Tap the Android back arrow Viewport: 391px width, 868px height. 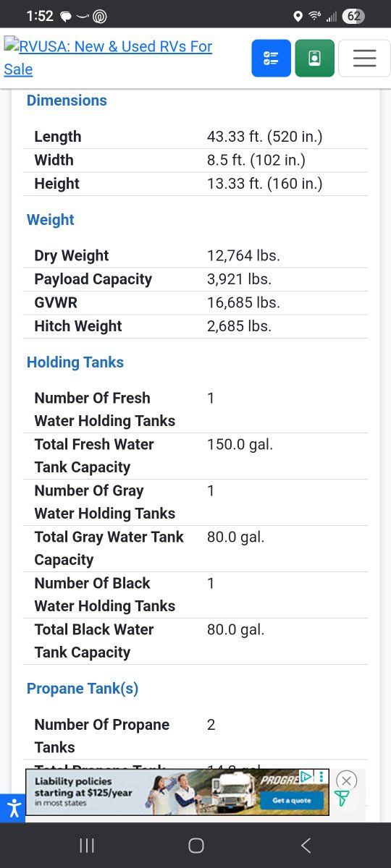[306, 846]
